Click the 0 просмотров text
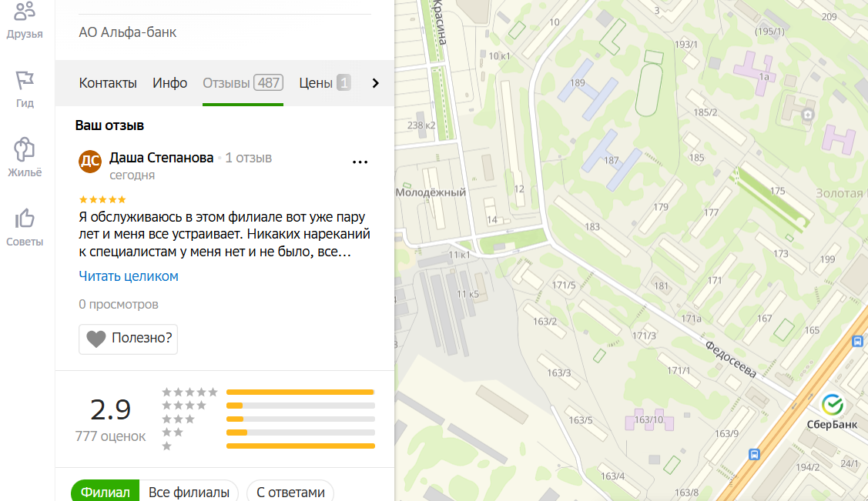The height and width of the screenshot is (501, 868). [x=119, y=304]
